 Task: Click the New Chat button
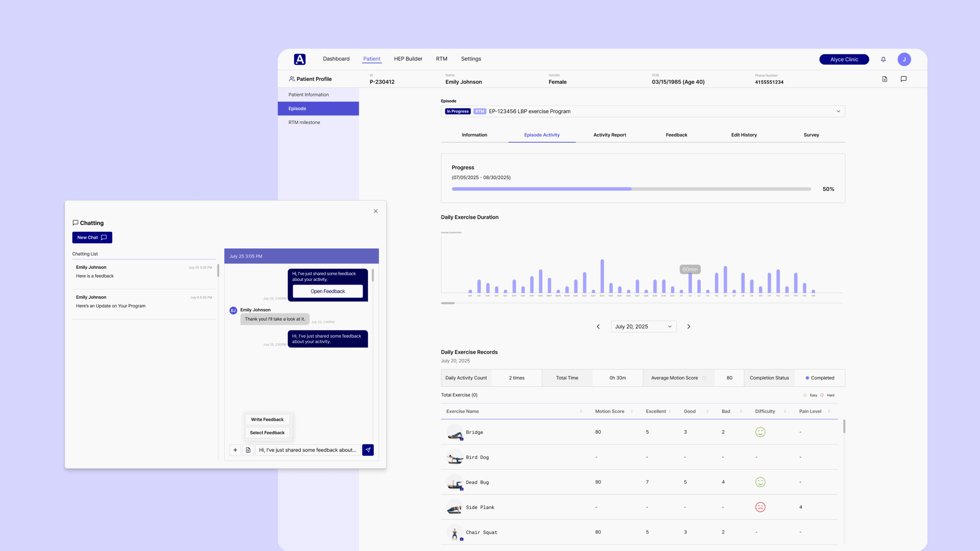[92, 237]
